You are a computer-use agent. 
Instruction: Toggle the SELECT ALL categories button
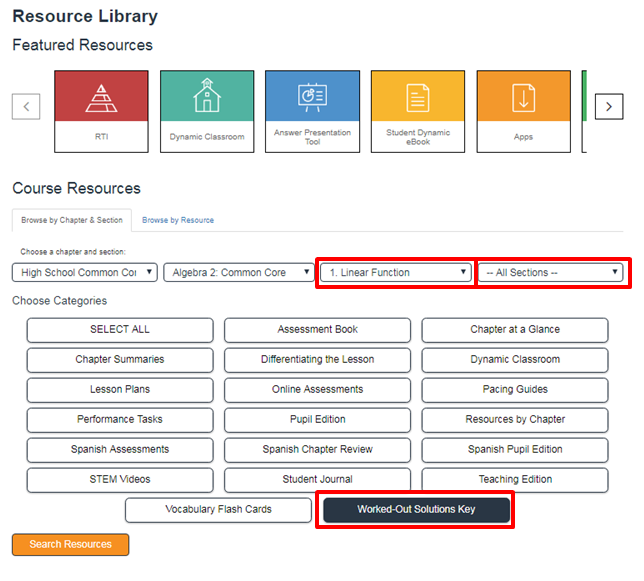tap(120, 330)
